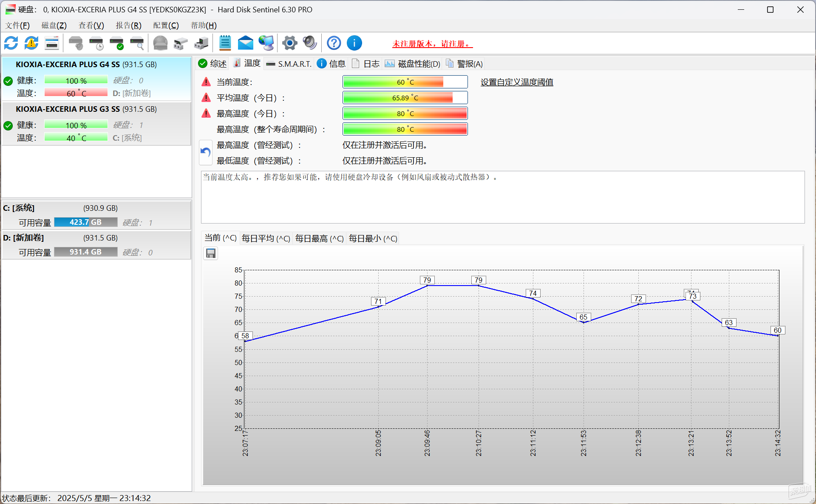The width and height of the screenshot is (816, 504).
Task: Open the 帮助(H) menu
Action: (x=204, y=25)
